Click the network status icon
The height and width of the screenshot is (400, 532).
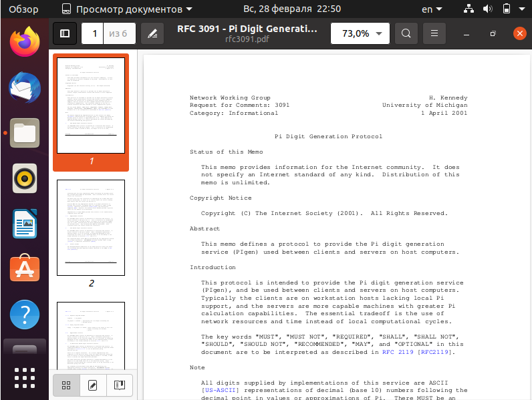469,9
